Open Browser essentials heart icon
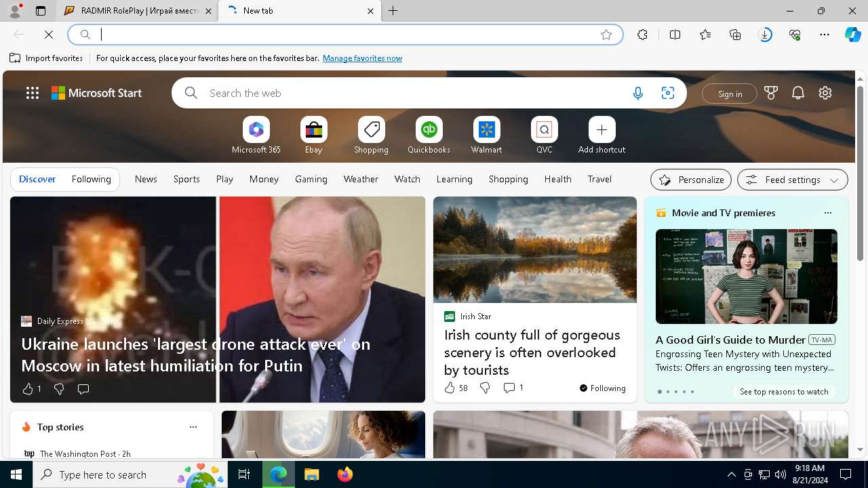Image resolution: width=868 pixels, height=488 pixels. coord(795,35)
